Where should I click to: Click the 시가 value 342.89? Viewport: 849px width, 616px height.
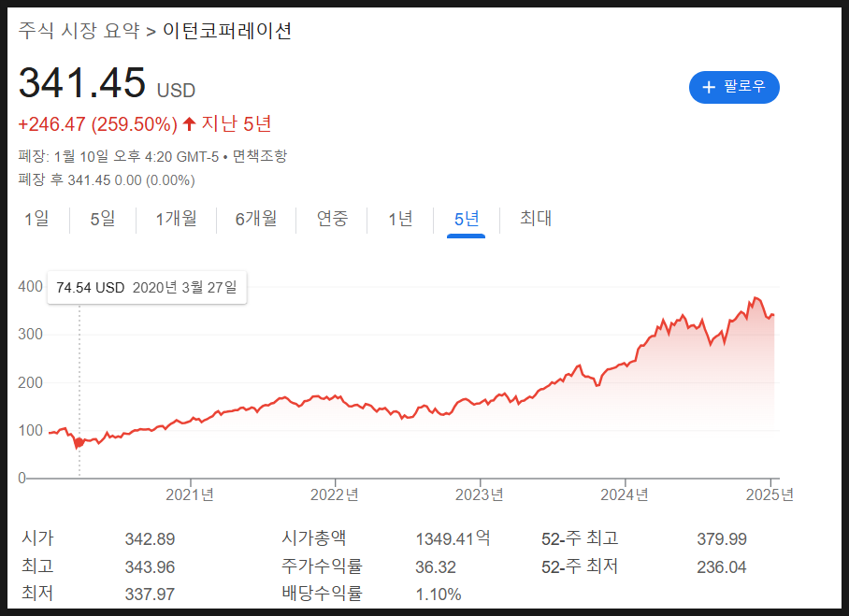(150, 539)
